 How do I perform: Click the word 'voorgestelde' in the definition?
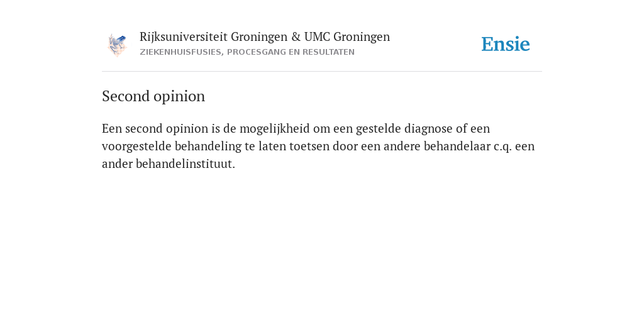tap(136, 147)
